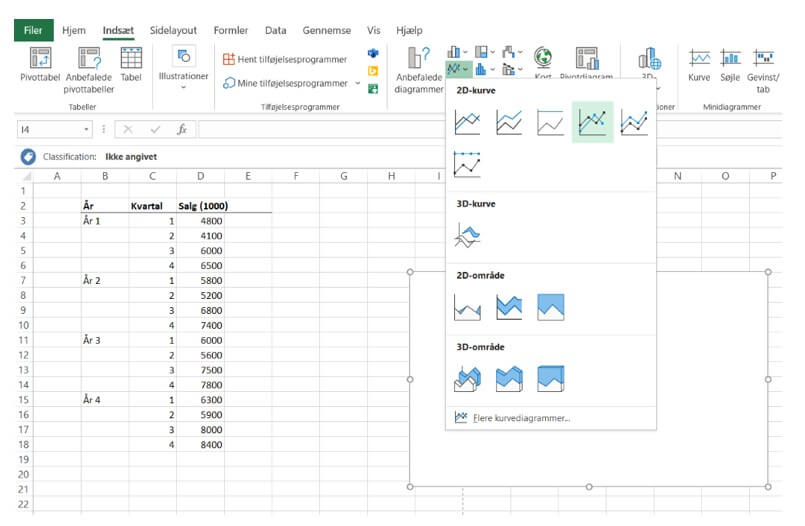Pick the highlighted line chart with markers
This screenshot has height=526, width=805.
(x=592, y=122)
